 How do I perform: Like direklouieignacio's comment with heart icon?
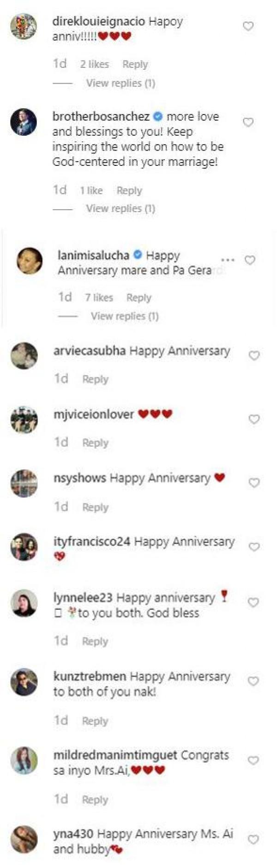248,26
